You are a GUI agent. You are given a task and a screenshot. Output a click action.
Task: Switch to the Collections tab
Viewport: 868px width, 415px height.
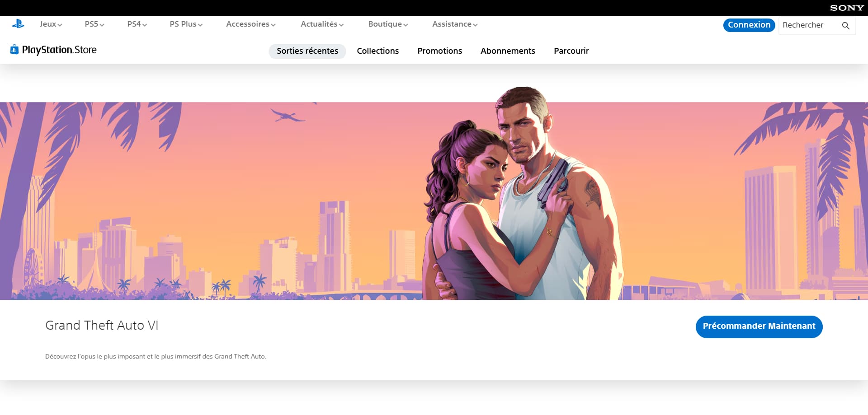[378, 51]
